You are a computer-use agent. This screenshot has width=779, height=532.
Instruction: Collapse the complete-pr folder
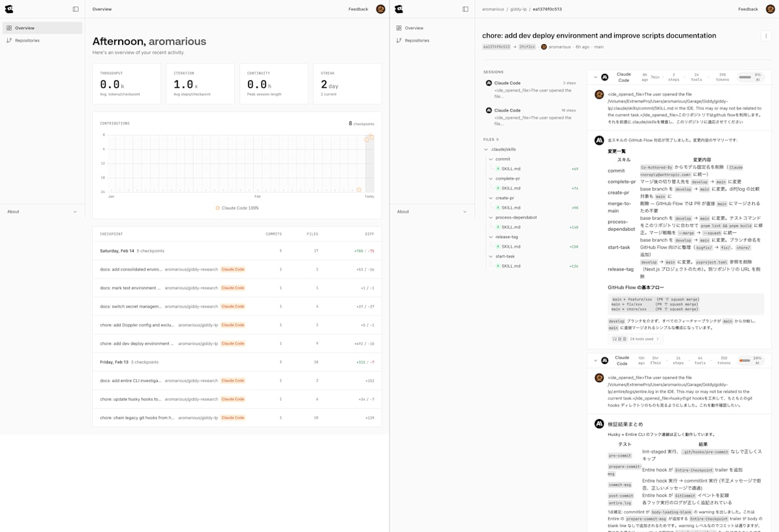(491, 178)
